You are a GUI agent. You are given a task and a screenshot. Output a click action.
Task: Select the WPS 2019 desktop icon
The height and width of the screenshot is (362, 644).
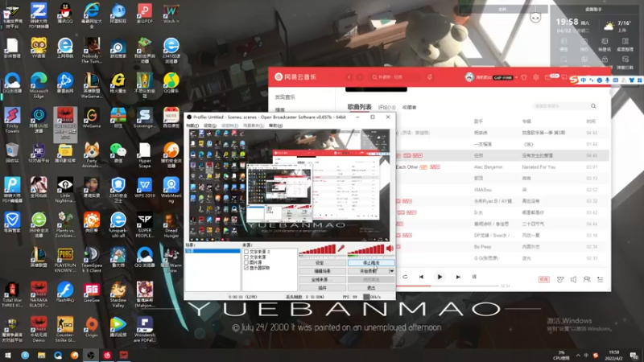tap(145, 188)
